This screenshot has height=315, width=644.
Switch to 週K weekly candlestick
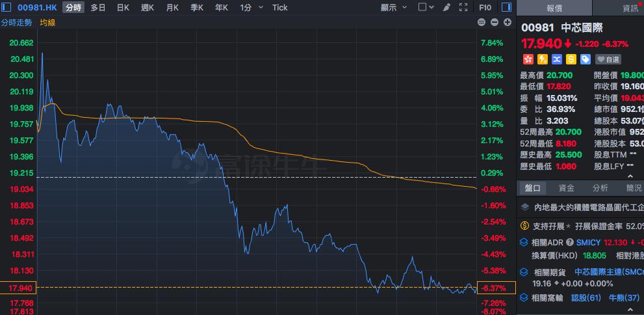click(x=148, y=7)
